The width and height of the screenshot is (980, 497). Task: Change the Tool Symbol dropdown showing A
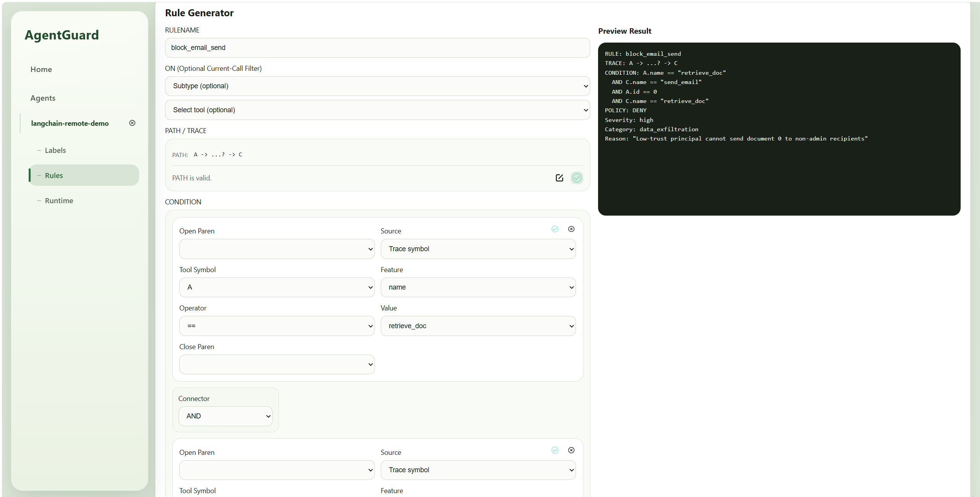277,287
